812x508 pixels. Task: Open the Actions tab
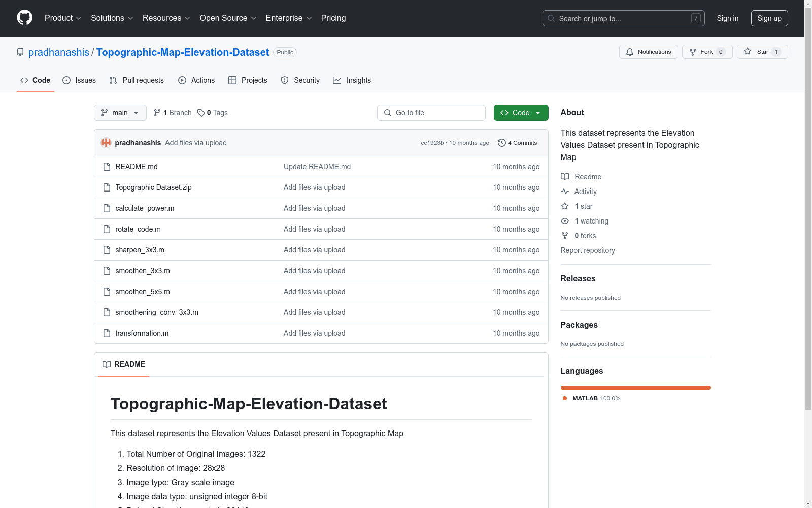click(x=196, y=80)
